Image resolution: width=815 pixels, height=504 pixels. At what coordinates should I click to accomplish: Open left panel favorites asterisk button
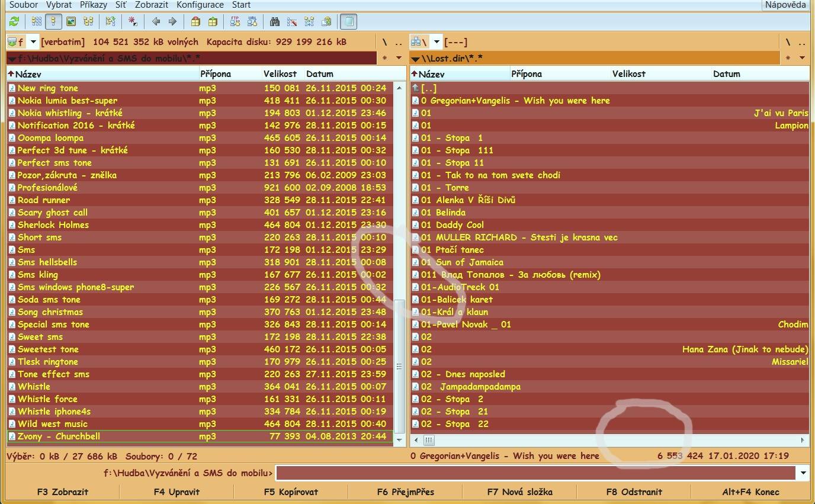click(x=385, y=58)
